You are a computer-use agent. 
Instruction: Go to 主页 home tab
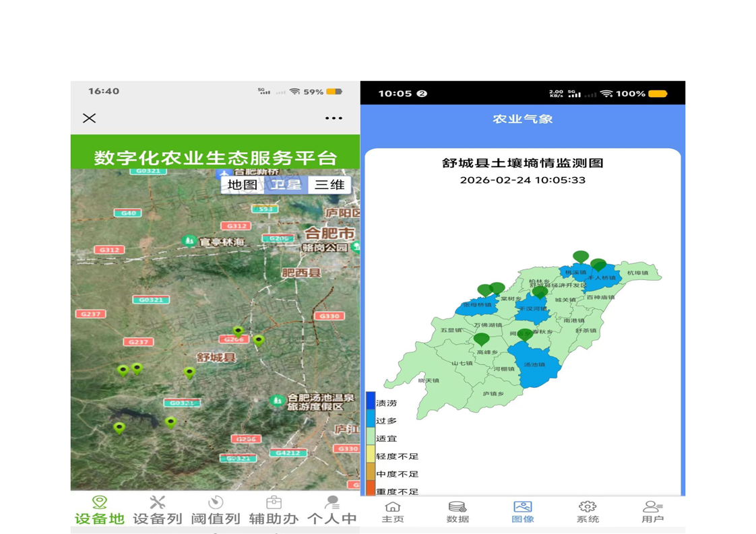pyautogui.click(x=393, y=512)
